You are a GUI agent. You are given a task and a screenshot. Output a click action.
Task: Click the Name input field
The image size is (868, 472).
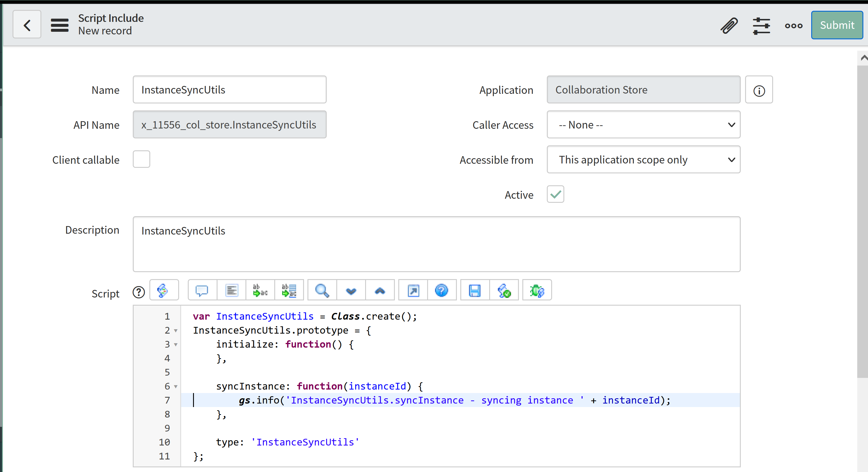[x=229, y=90]
